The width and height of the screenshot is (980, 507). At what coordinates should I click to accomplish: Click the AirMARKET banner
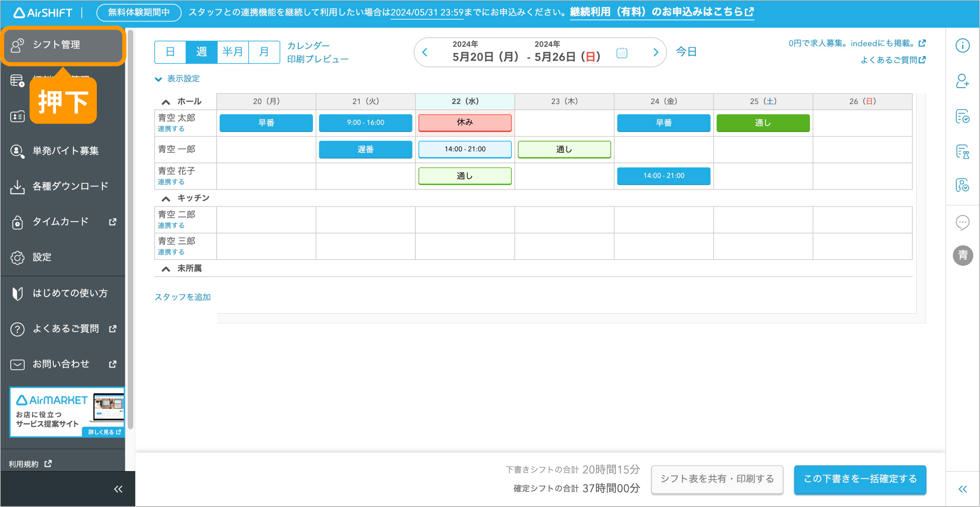tap(67, 412)
